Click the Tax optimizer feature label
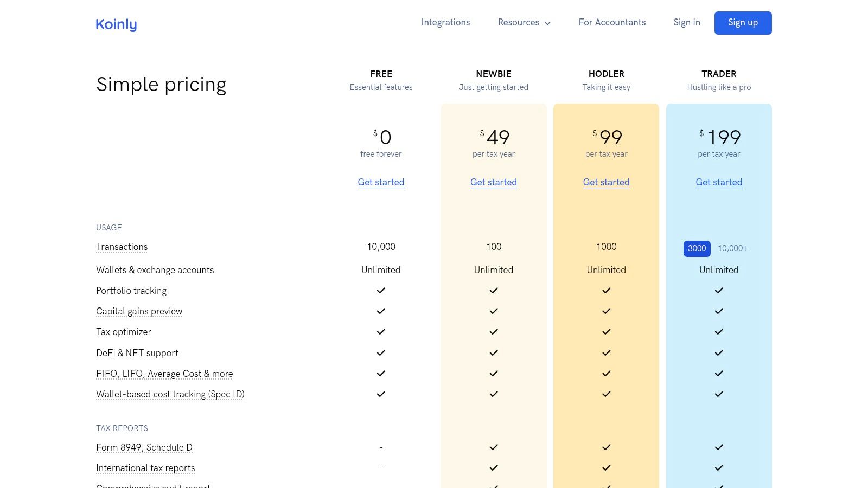 pos(124,332)
